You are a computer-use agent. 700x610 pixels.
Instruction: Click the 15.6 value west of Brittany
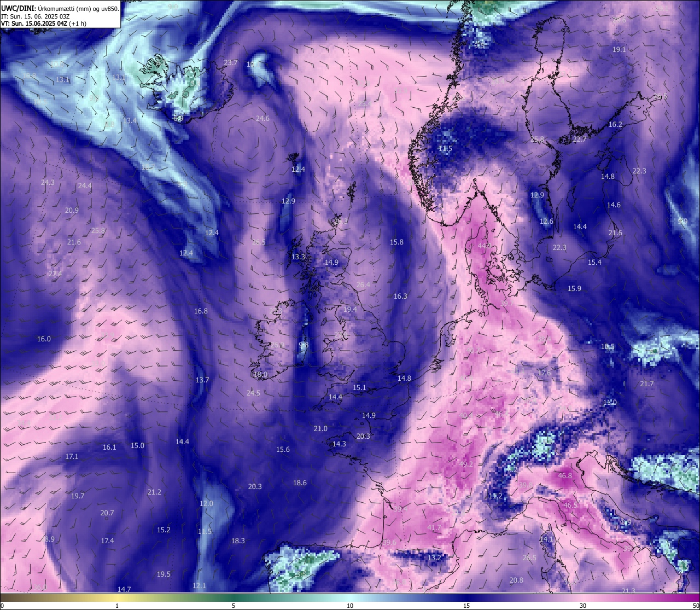point(283,449)
